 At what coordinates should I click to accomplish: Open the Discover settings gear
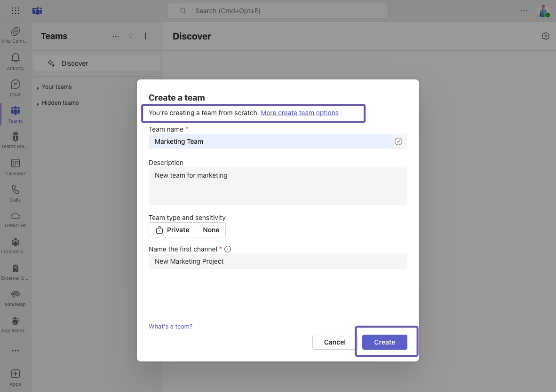545,36
